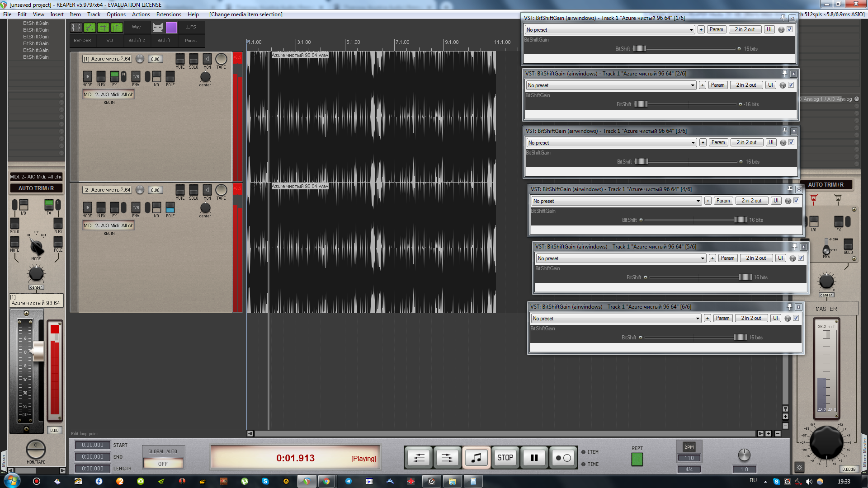
Task: Open preset dropdown in BitShiftGain 2/6
Action: tap(611, 85)
